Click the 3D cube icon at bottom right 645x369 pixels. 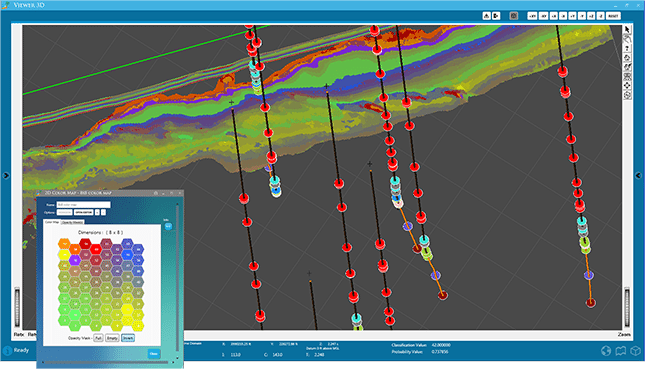636,350
